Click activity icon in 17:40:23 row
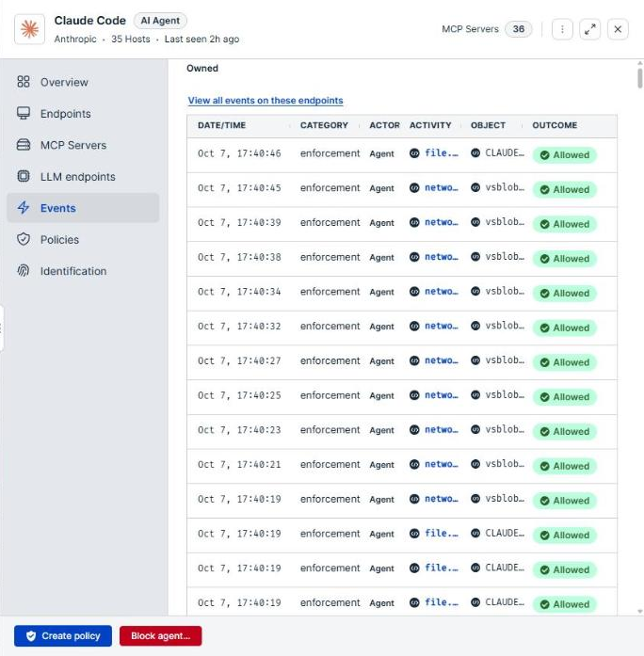Screen dimensions: 644x656 (414, 430)
